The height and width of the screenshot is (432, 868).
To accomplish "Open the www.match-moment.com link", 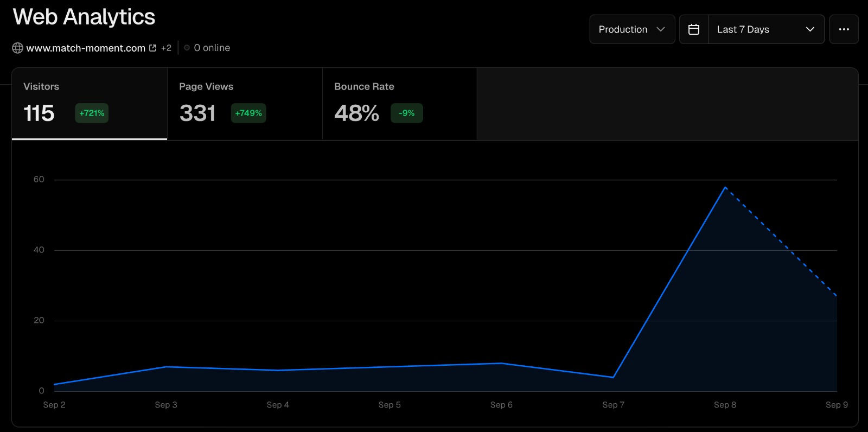I will point(86,48).
